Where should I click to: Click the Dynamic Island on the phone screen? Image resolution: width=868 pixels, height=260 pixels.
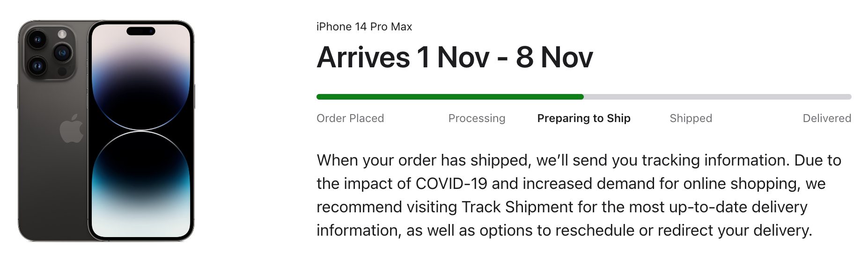[x=141, y=31]
